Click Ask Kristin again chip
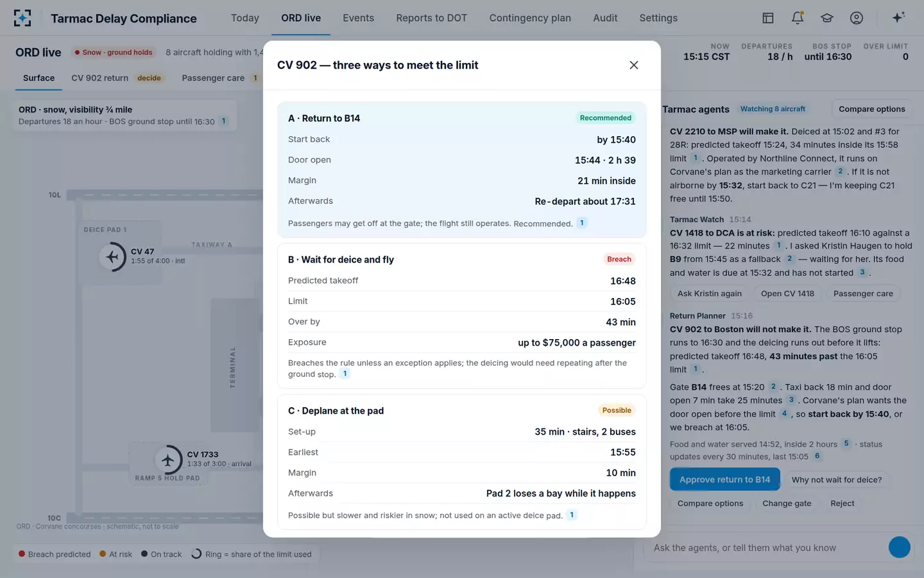Screen dimensions: 924x578 [710, 293]
